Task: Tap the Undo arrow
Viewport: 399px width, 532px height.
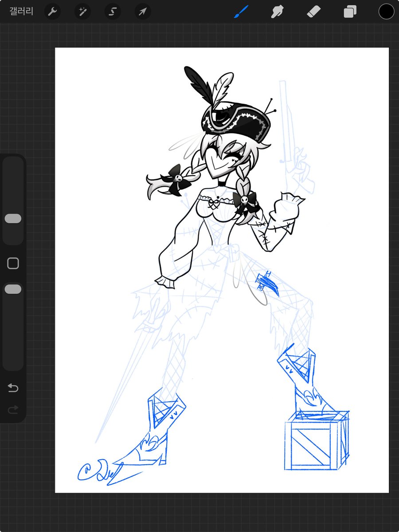Action: [13, 388]
